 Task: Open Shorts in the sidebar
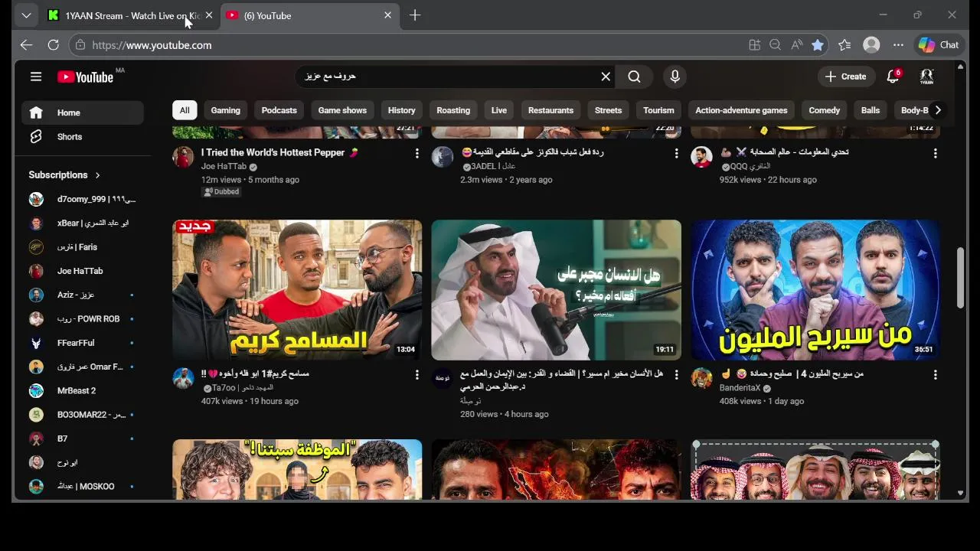(x=83, y=137)
